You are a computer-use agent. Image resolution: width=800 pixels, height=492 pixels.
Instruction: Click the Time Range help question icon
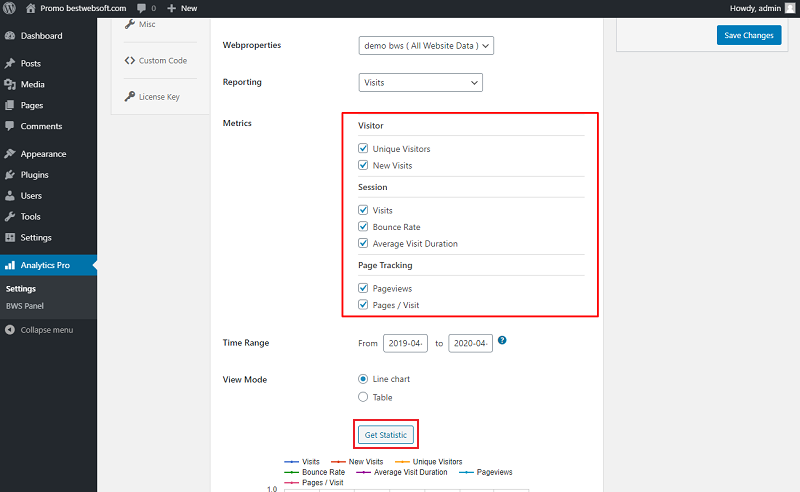click(502, 340)
